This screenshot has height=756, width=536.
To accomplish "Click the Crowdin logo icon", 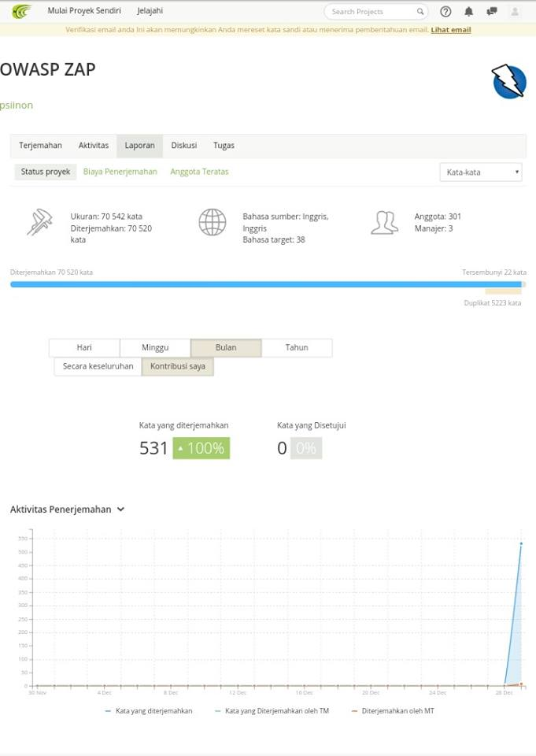I will click(21, 11).
